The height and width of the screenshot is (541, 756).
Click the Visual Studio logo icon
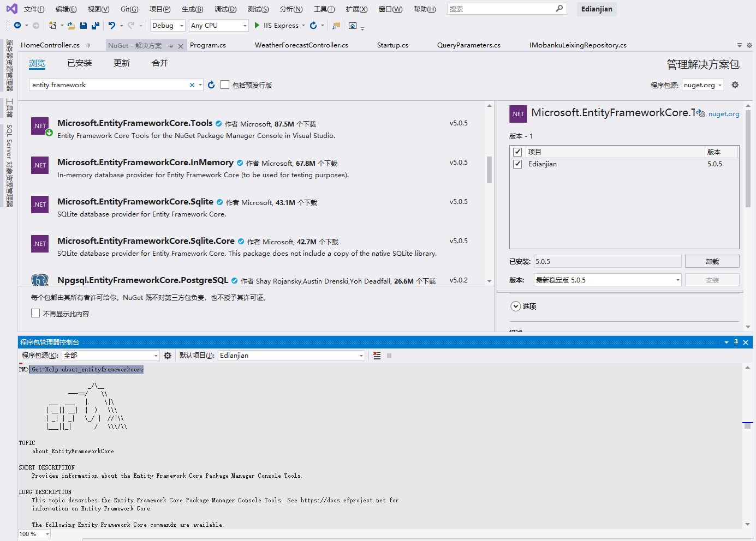11,9
